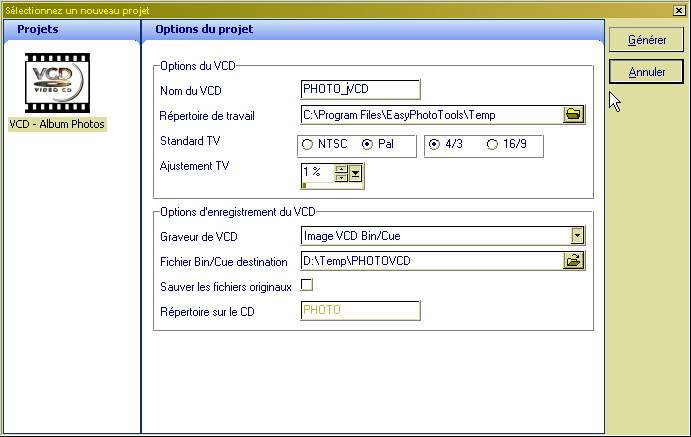Select the Pal TV standard
Viewport: 691px width, 437px height.
click(x=367, y=144)
